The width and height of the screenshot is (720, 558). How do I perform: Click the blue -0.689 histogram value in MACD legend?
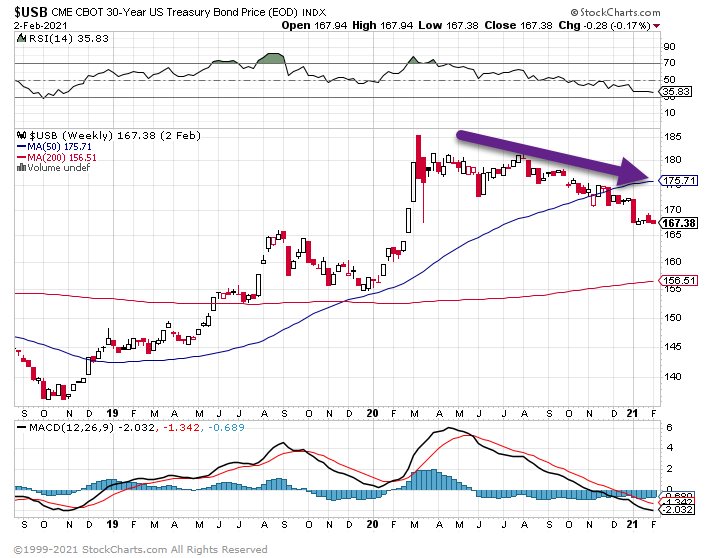click(226, 428)
